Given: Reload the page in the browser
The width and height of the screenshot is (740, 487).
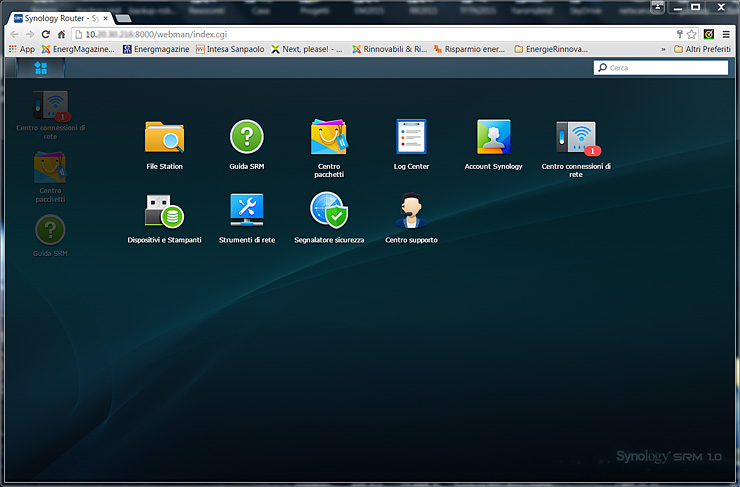Looking at the screenshot, I should [45, 34].
